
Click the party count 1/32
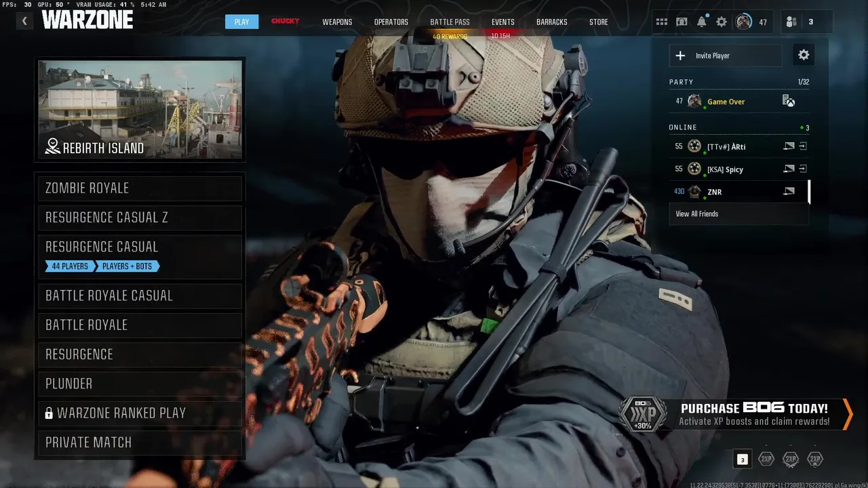(803, 82)
